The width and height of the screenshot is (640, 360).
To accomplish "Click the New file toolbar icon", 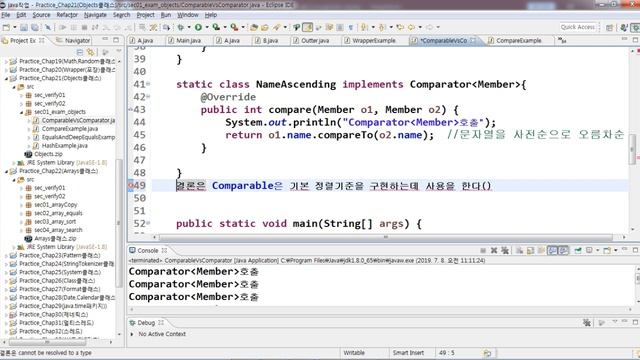I will [x=6, y=27].
